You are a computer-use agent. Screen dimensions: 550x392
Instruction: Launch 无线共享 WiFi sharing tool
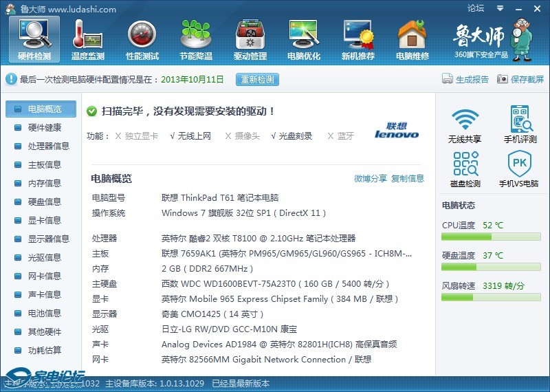[465, 125]
